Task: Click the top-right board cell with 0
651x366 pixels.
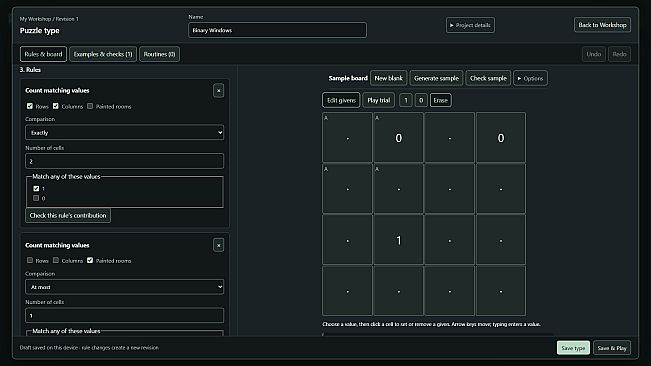Action: (501, 137)
